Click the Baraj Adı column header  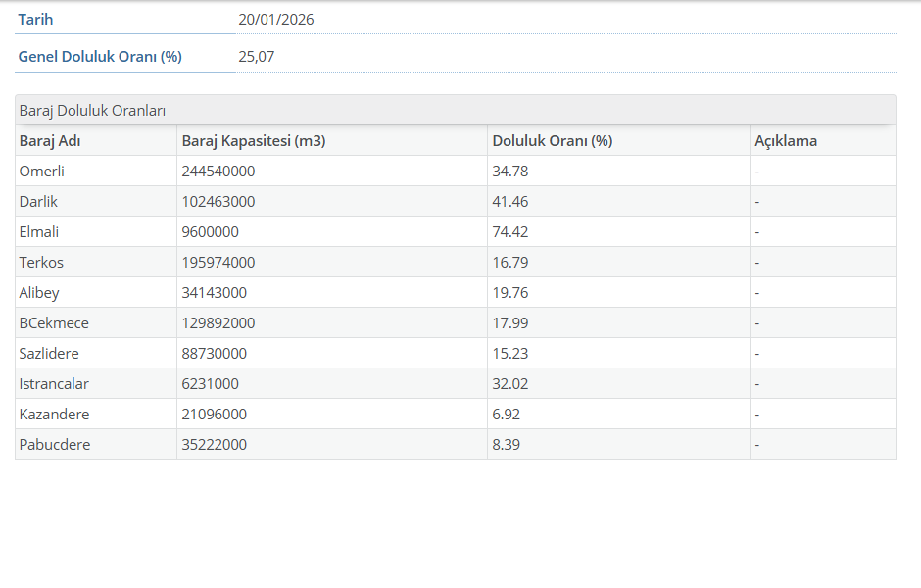click(x=50, y=141)
